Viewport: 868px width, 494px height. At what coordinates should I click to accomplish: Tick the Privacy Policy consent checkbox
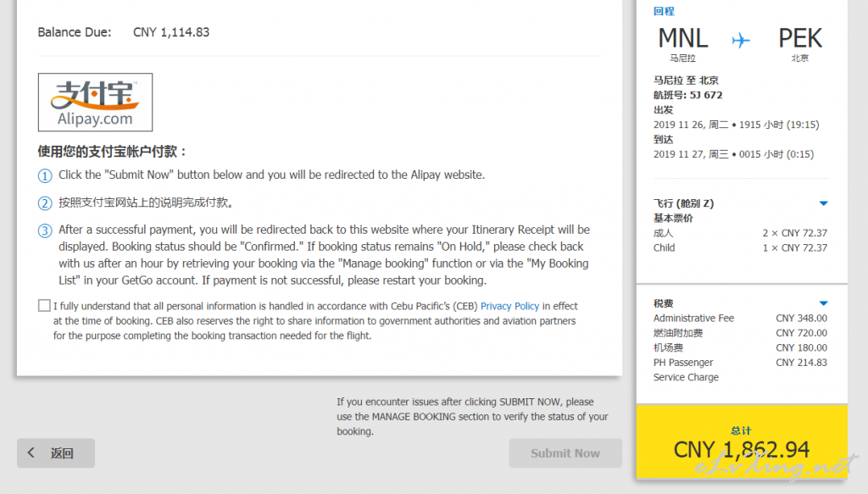[44, 305]
